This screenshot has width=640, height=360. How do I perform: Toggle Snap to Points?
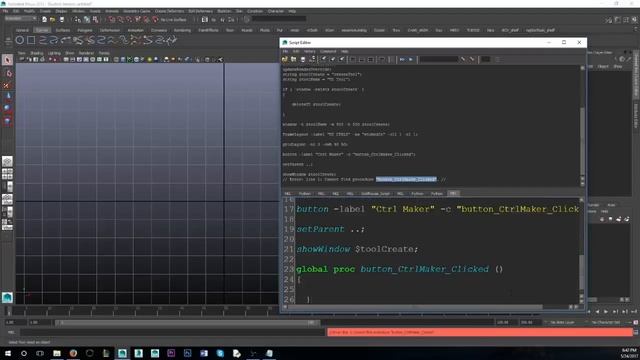(129, 20)
